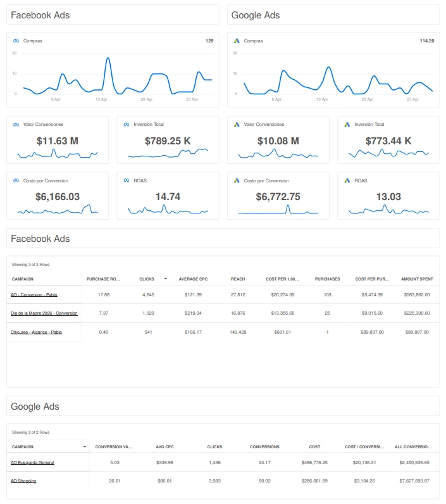The width and height of the screenshot is (446, 504).
Task: Click Google Ads icon on Inversión Total card
Action: (347, 124)
